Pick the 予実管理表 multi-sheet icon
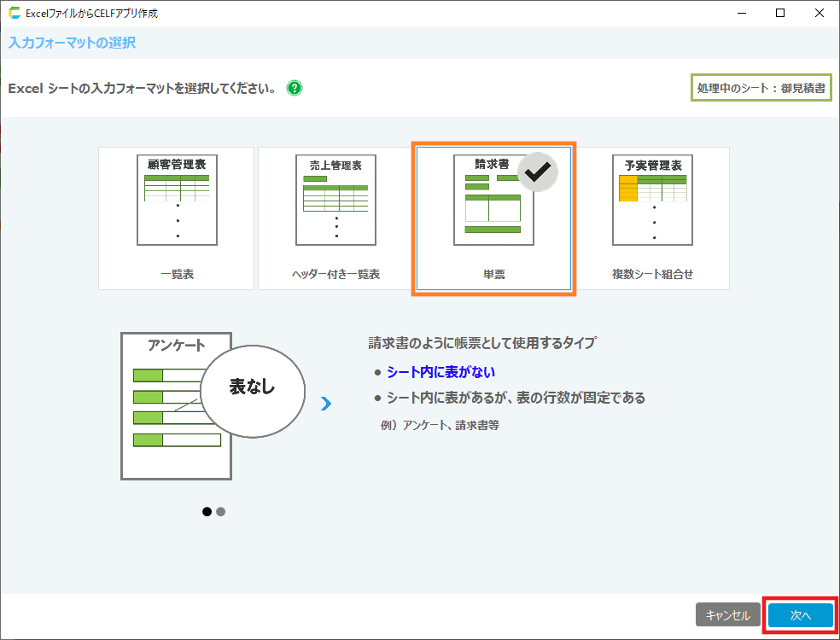The height and width of the screenshot is (640, 840). (653, 199)
